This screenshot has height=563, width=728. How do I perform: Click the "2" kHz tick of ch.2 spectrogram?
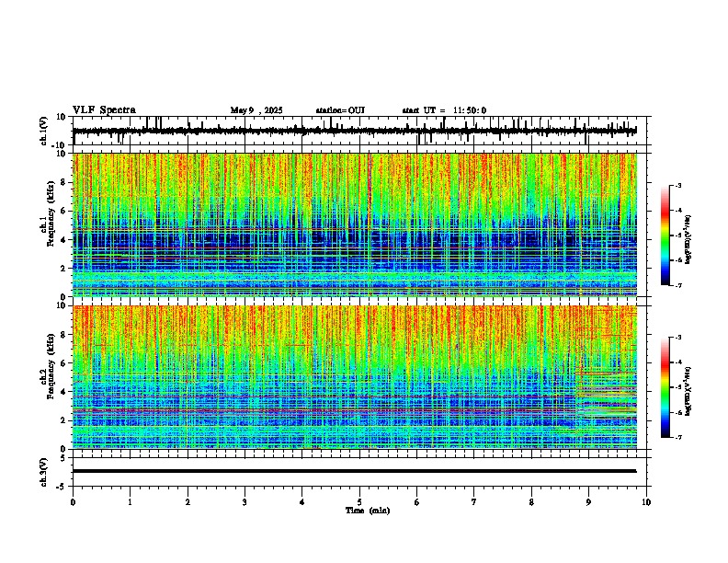(64, 420)
